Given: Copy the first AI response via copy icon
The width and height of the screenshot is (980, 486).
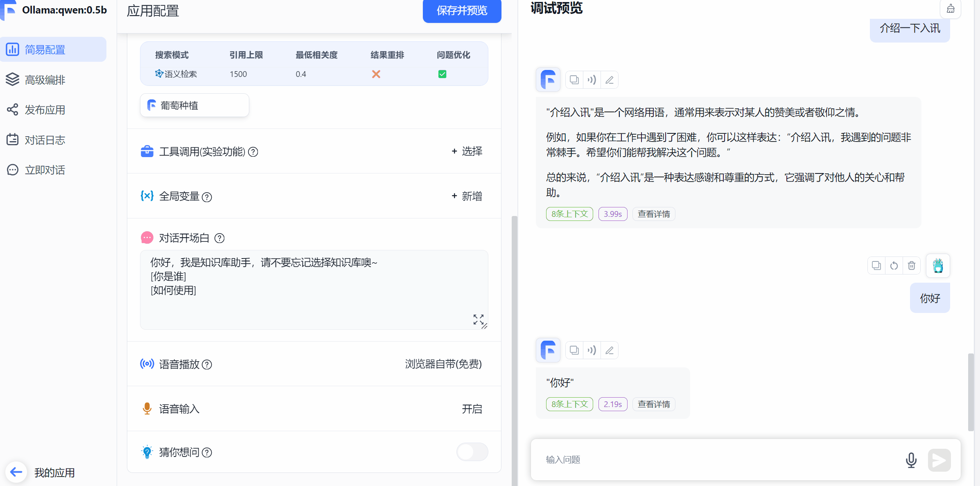Looking at the screenshot, I should point(574,80).
